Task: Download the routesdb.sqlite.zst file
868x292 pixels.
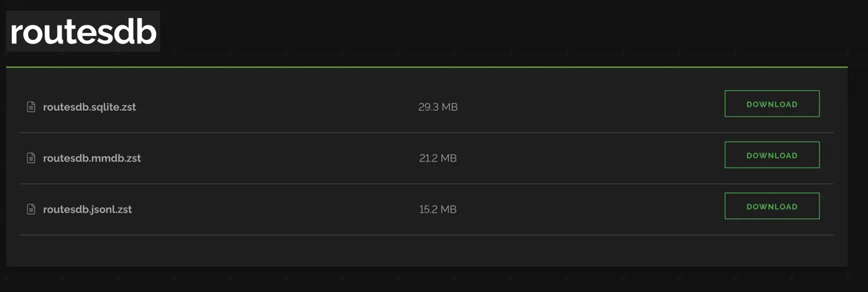Action: 771,104
